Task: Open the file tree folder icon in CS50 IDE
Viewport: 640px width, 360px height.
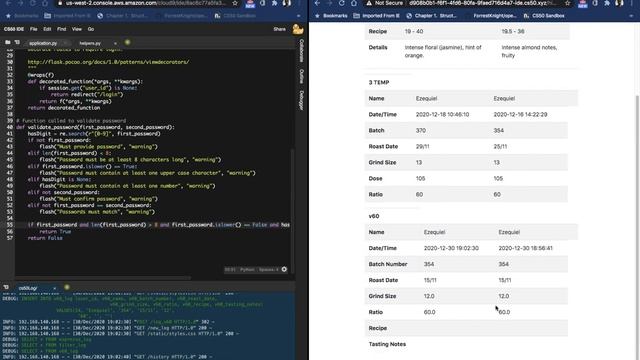Action: (7, 42)
